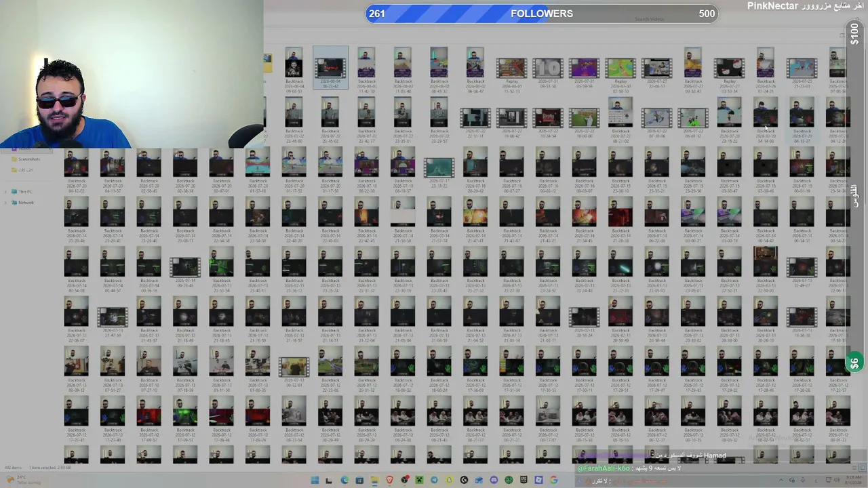This screenshot has width=868, height=488.
Task: Select video Backtrack 2026-07-22 23-29-57
Action: click(x=439, y=119)
